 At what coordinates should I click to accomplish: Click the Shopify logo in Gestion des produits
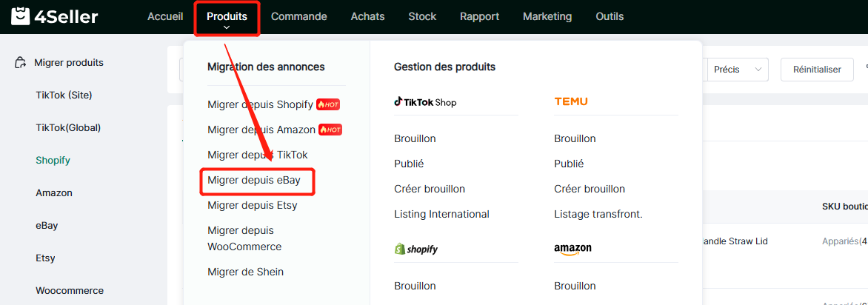click(415, 249)
